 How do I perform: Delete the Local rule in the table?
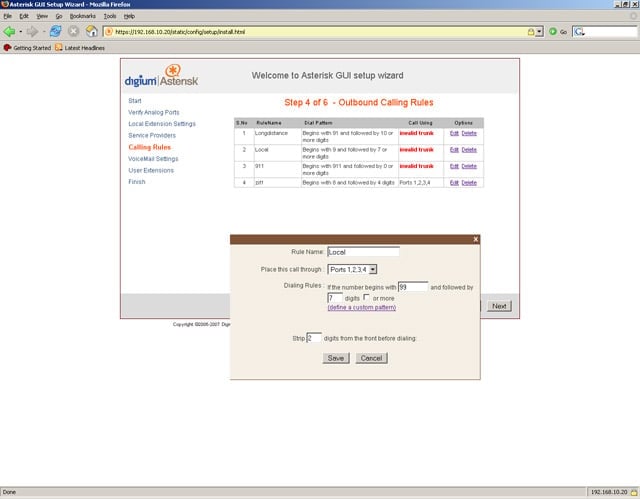click(469, 150)
